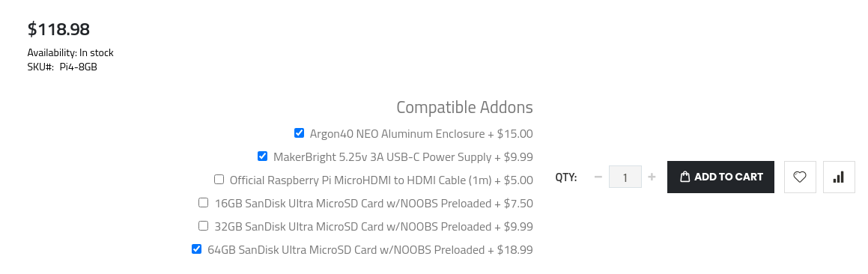Image resolution: width=868 pixels, height=274 pixels.
Task: Tick the 32GB SanDisk MicroSD Card checkbox
Action: 203,226
